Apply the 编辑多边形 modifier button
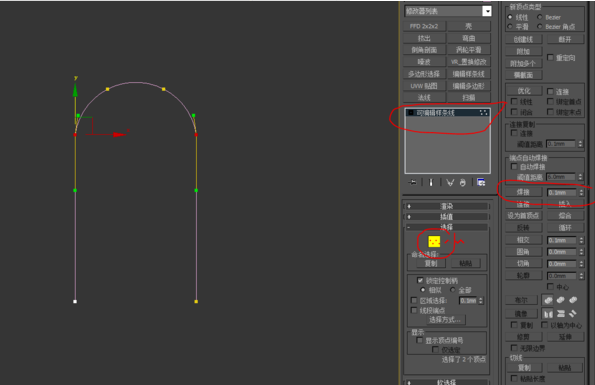595x385 pixels. [x=469, y=86]
